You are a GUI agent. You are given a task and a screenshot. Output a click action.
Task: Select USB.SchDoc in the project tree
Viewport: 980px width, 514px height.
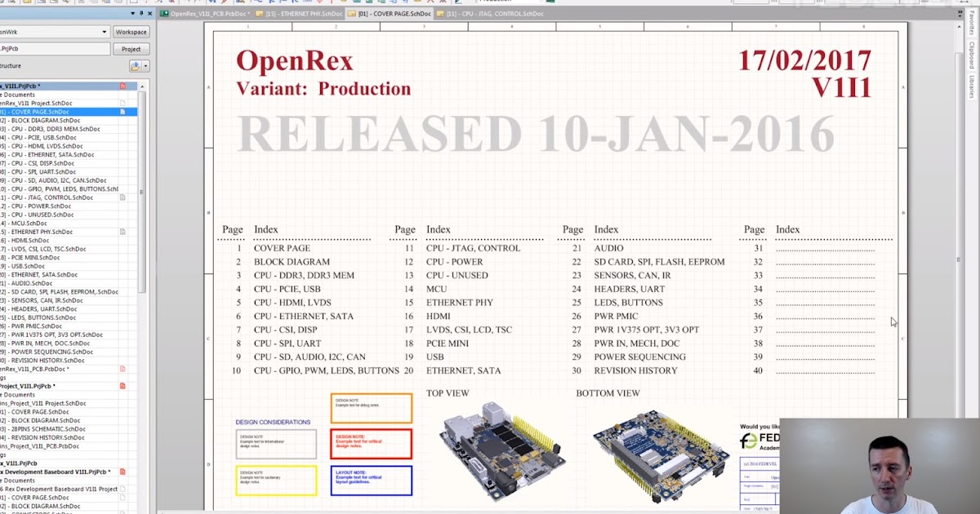(23, 266)
